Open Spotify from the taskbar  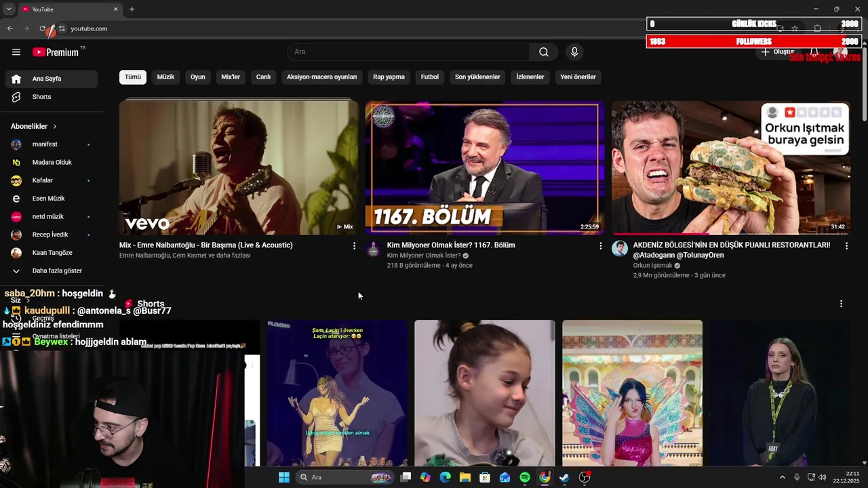[525, 477]
